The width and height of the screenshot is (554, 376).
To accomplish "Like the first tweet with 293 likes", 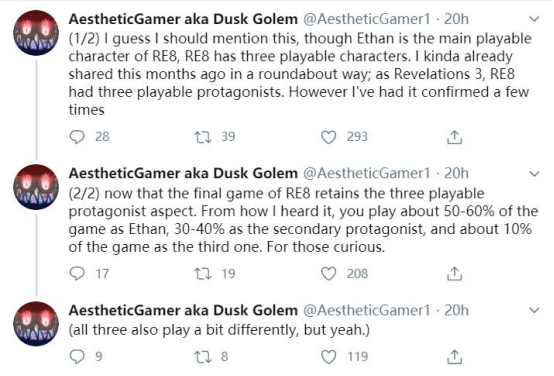I will [328, 137].
